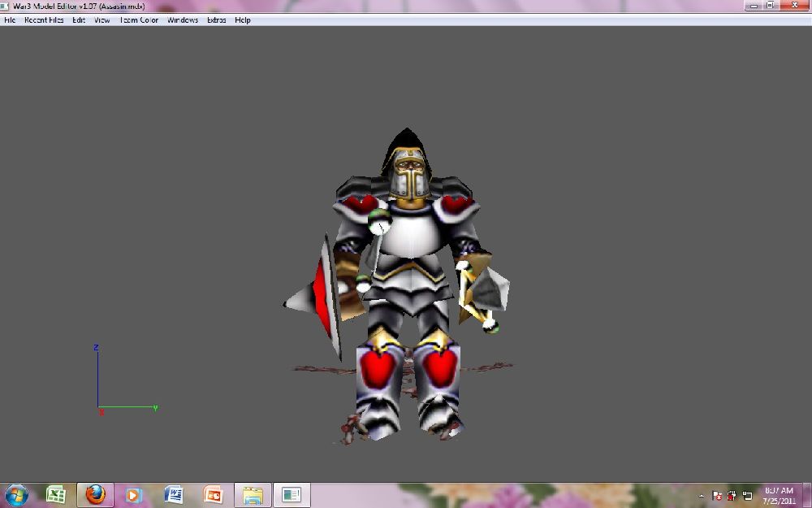Open Word from the taskbar
Image resolution: width=812 pixels, height=508 pixels.
pyautogui.click(x=174, y=495)
